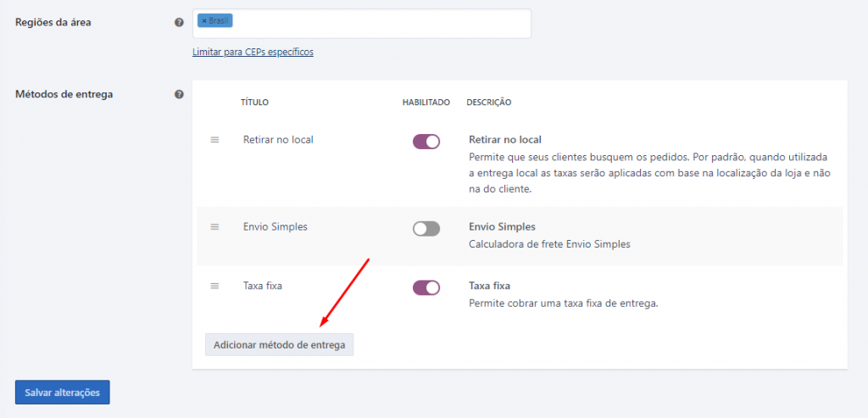
Task: Turn off the Taxa fixa toggle
Action: [x=426, y=287]
